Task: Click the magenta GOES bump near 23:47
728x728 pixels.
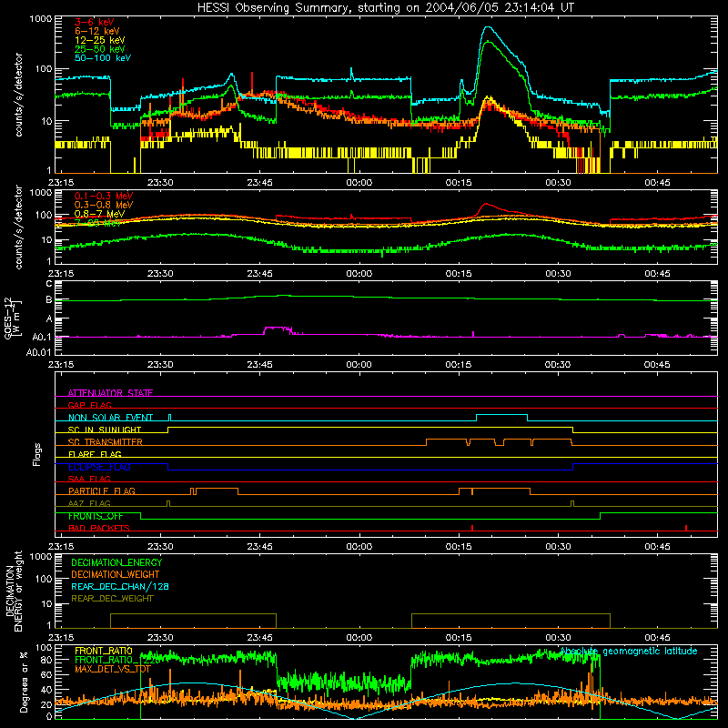Action: [x=278, y=329]
